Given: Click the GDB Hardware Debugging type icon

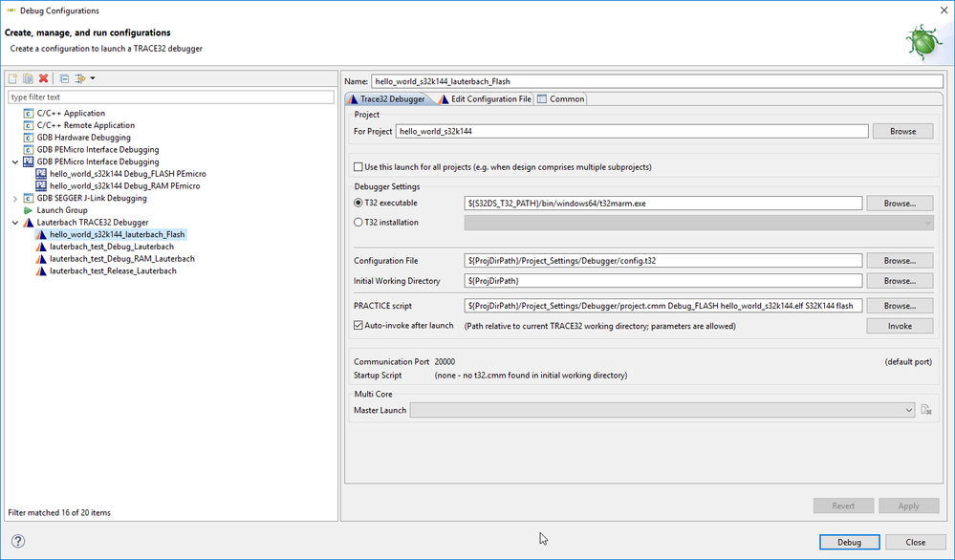Looking at the screenshot, I should (28, 138).
